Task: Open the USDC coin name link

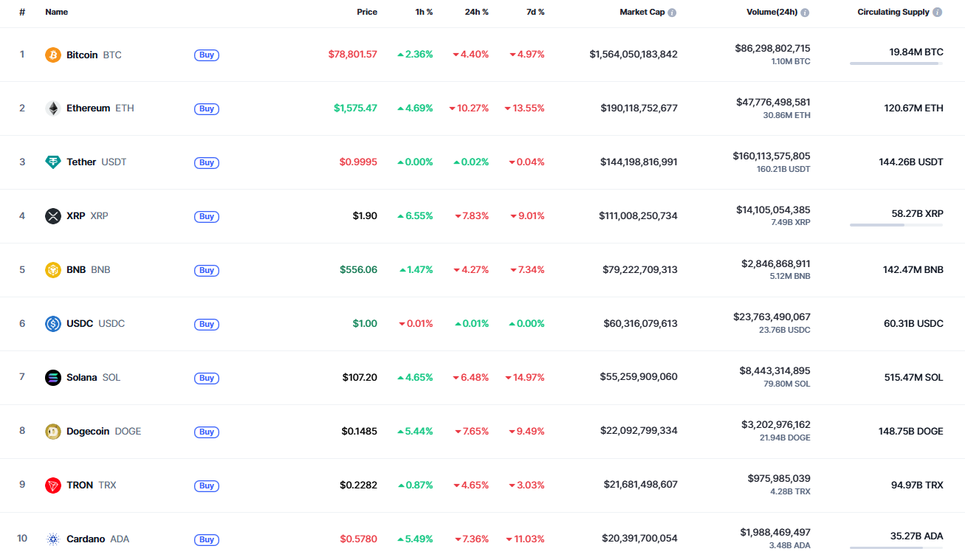Action: coord(80,324)
